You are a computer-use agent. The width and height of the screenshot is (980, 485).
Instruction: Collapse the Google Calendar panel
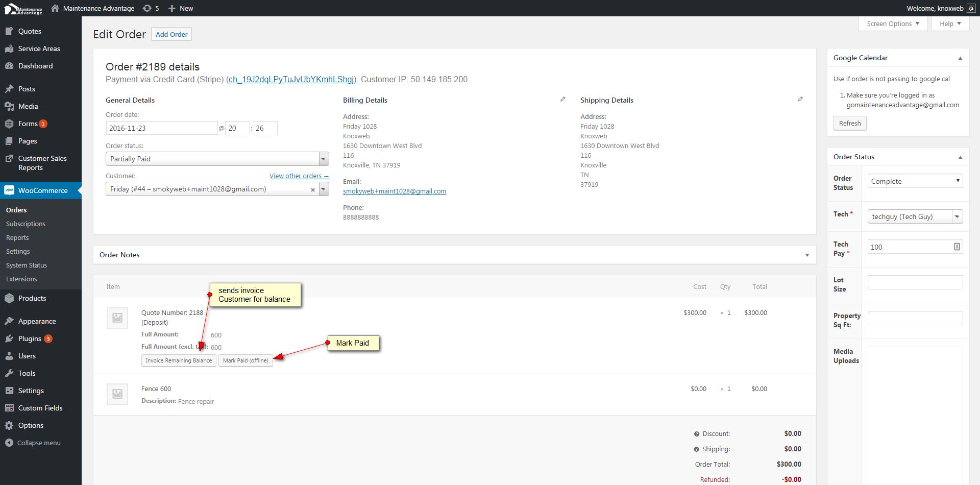(960, 58)
